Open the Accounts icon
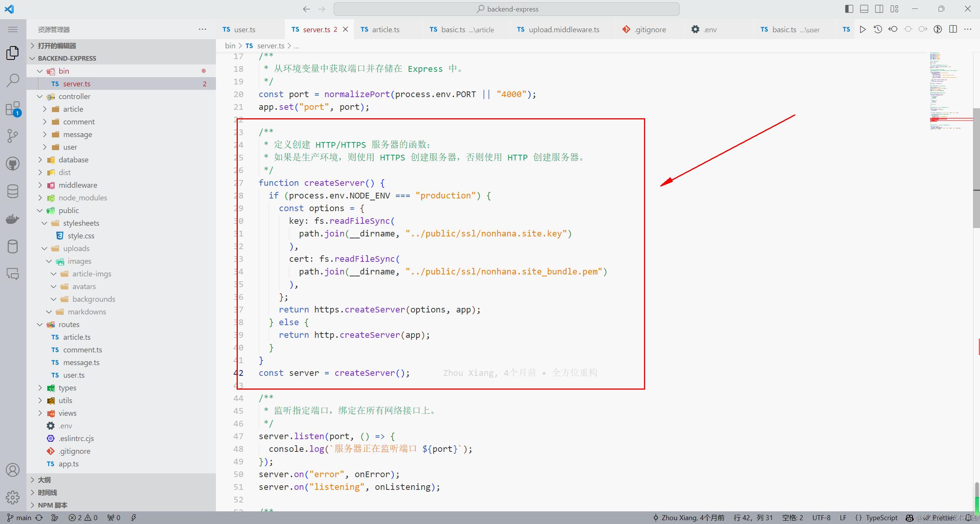This screenshot has width=980, height=524. point(13,470)
